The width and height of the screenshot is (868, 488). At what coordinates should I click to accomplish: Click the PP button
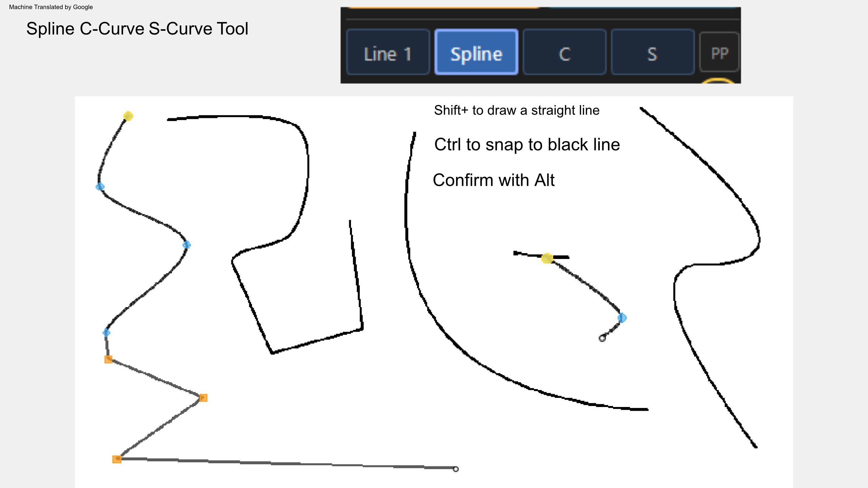tap(719, 52)
